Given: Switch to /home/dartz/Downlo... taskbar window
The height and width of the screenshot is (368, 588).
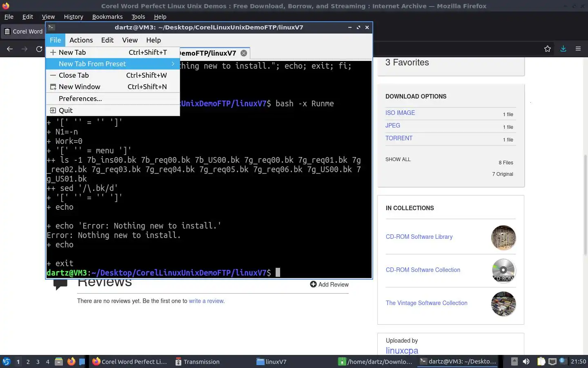Looking at the screenshot, I should point(375,361).
